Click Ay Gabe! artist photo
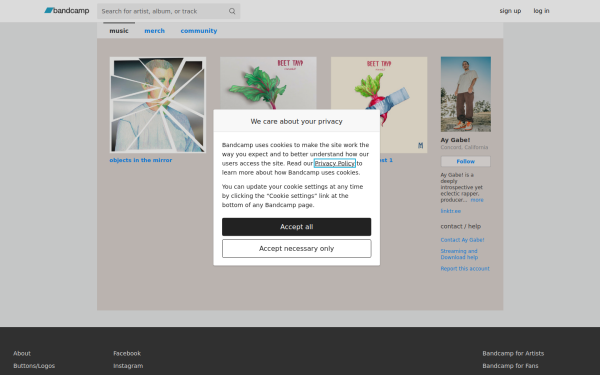This screenshot has height=375, width=600. click(465, 94)
